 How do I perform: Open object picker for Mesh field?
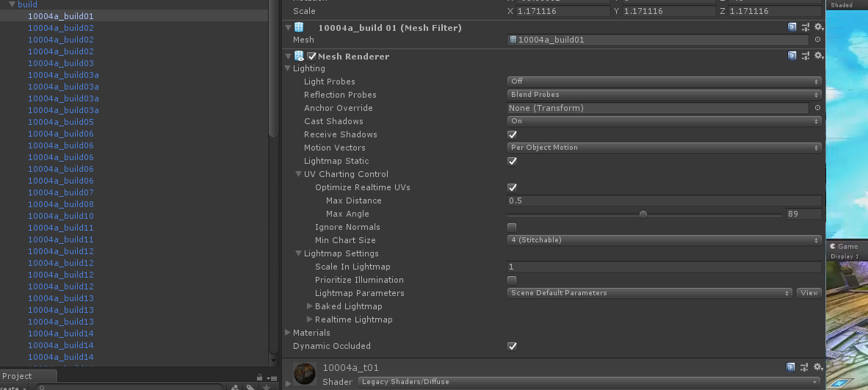coord(817,40)
